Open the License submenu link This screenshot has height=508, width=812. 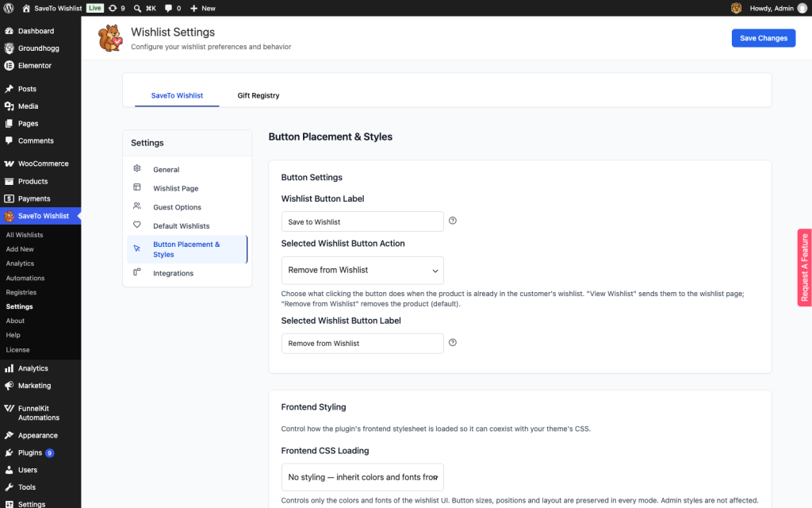click(x=17, y=350)
